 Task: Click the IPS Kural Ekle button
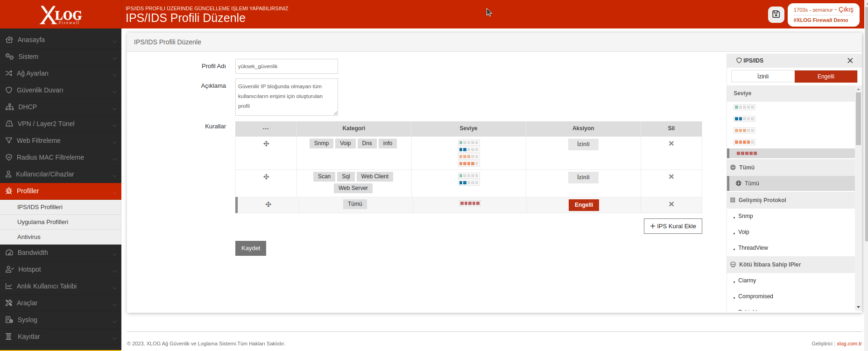[x=673, y=226]
